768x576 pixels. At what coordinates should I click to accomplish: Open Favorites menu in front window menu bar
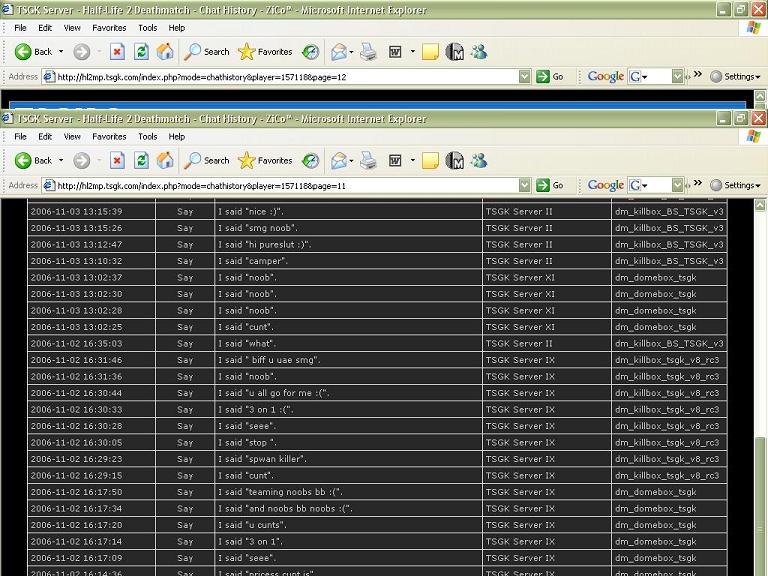click(x=109, y=136)
